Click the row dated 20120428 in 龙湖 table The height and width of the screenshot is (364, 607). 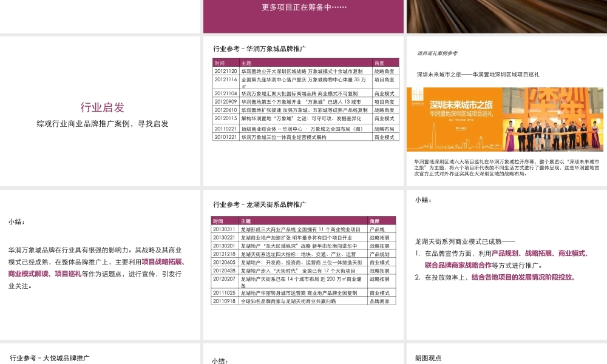[303, 271]
